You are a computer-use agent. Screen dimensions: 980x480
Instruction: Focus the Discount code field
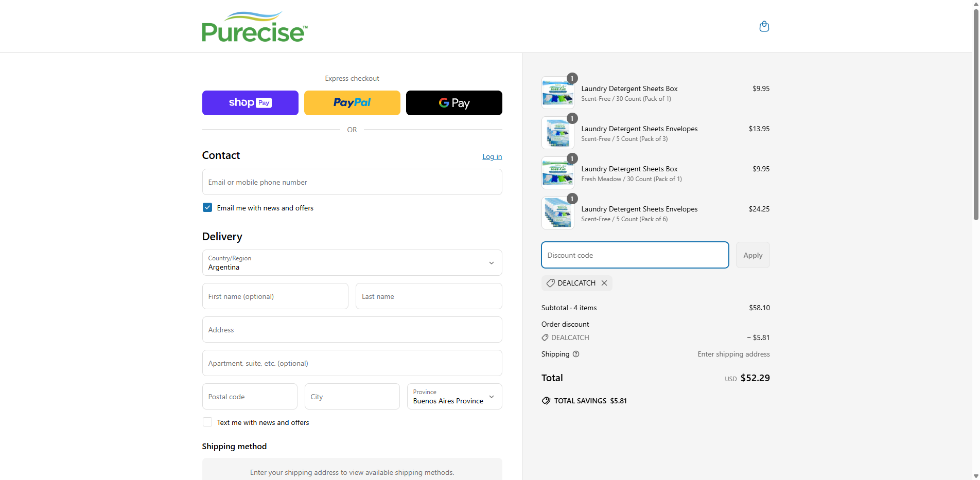(635, 255)
